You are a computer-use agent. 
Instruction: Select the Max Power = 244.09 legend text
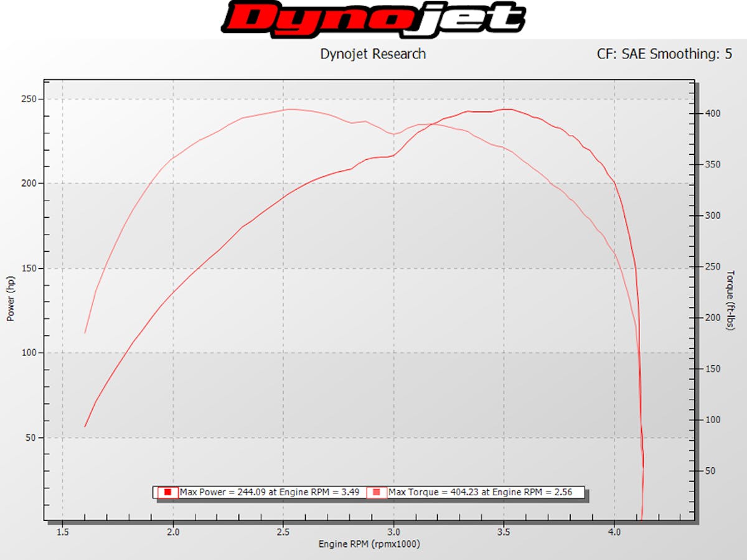pyautogui.click(x=269, y=493)
